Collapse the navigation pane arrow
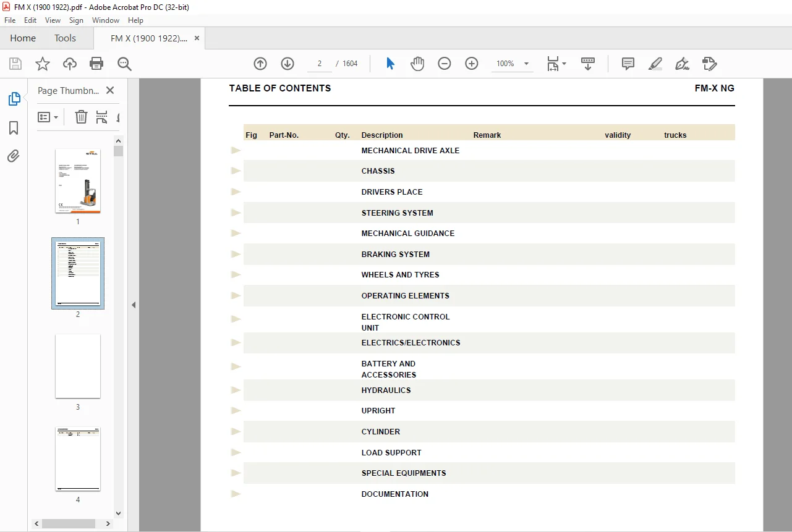The image size is (792, 532). click(x=134, y=305)
